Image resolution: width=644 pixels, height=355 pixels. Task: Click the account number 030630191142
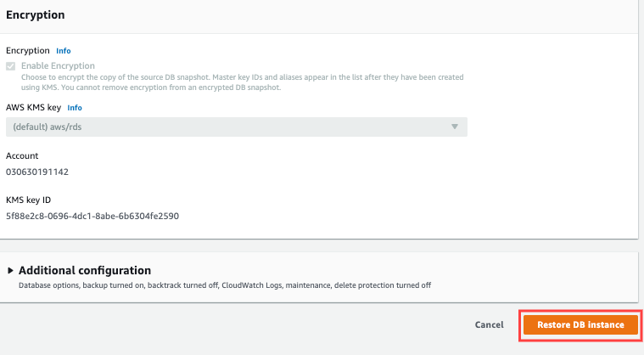pos(37,172)
